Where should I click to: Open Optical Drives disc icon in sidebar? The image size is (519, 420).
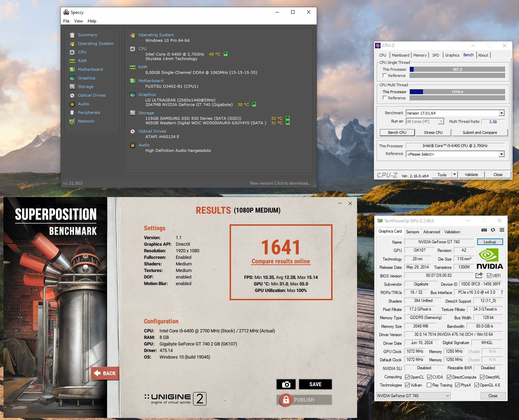(x=72, y=95)
